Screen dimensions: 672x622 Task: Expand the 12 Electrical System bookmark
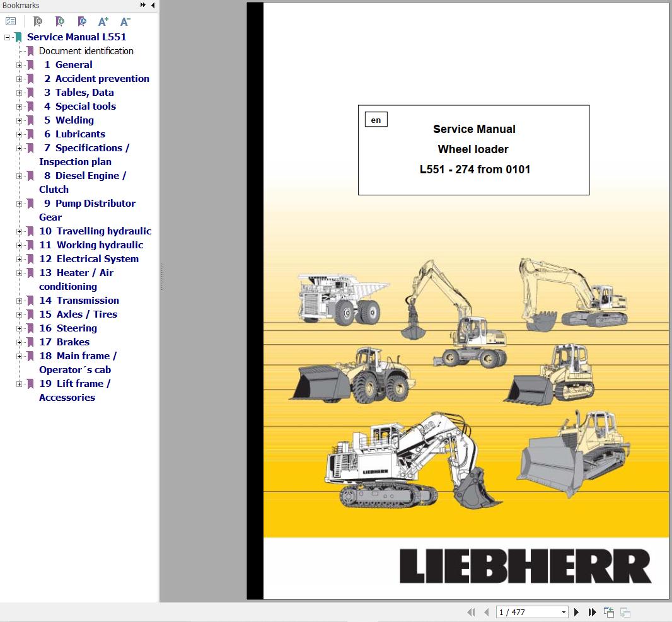(19, 259)
